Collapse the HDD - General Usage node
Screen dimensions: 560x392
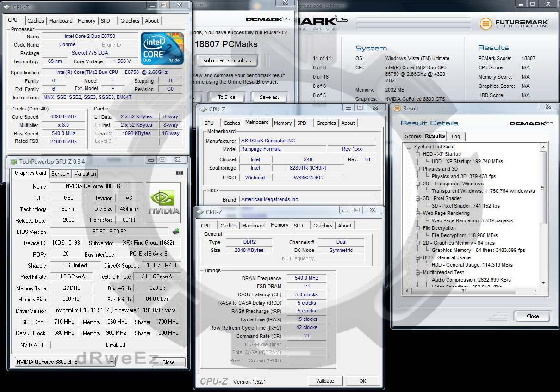pos(417,257)
